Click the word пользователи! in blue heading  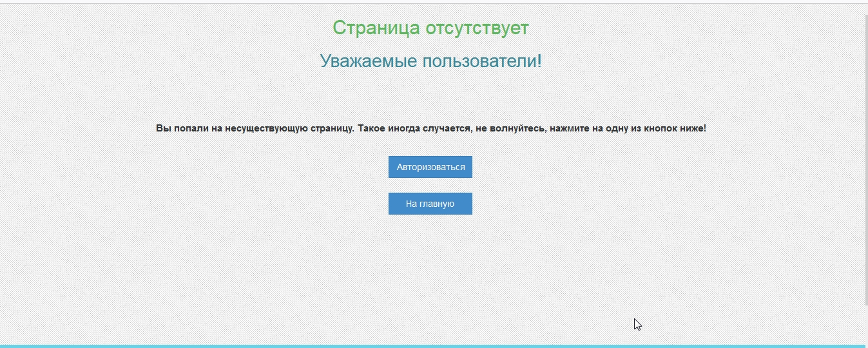[482, 61]
